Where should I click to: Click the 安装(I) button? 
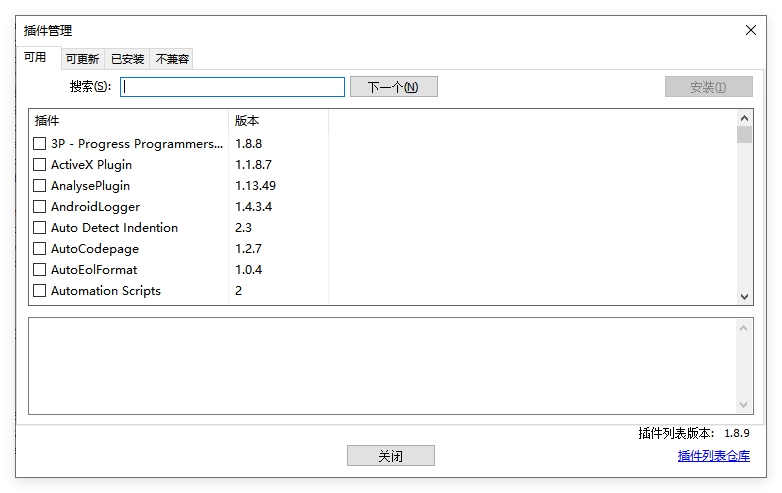pyautogui.click(x=708, y=87)
